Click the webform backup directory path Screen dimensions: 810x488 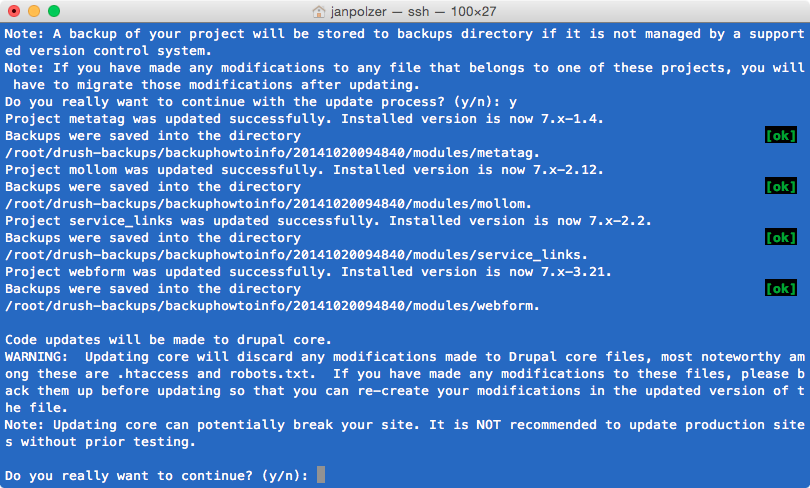point(272,306)
